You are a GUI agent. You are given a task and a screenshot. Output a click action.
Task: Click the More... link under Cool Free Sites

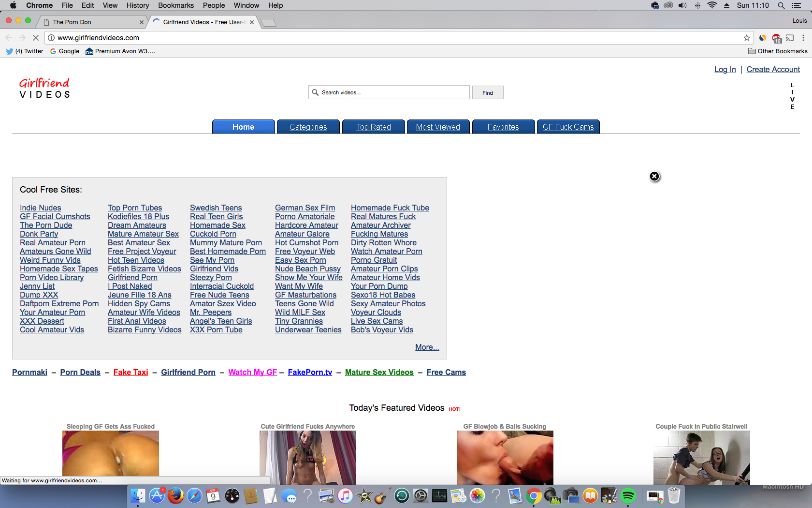click(427, 347)
